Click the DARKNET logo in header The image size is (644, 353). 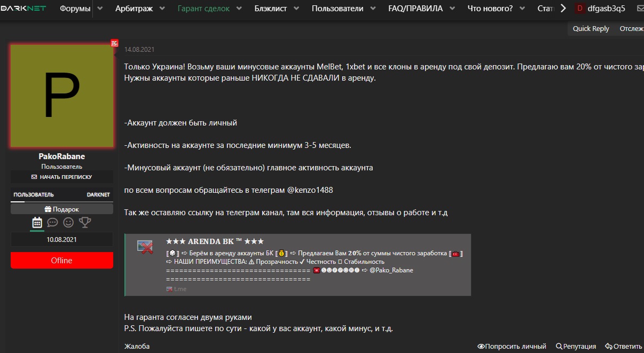pyautogui.click(x=23, y=9)
